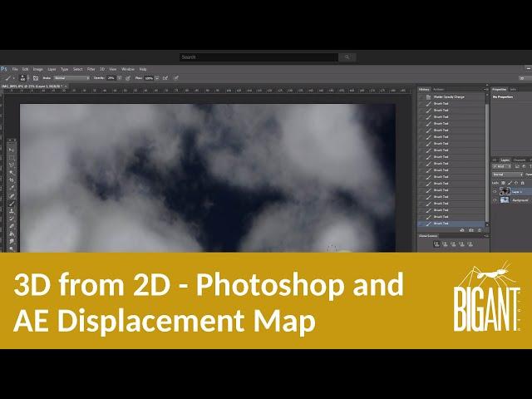Toggle pressure for brush size
The width and height of the screenshot is (532, 399).
176,78
